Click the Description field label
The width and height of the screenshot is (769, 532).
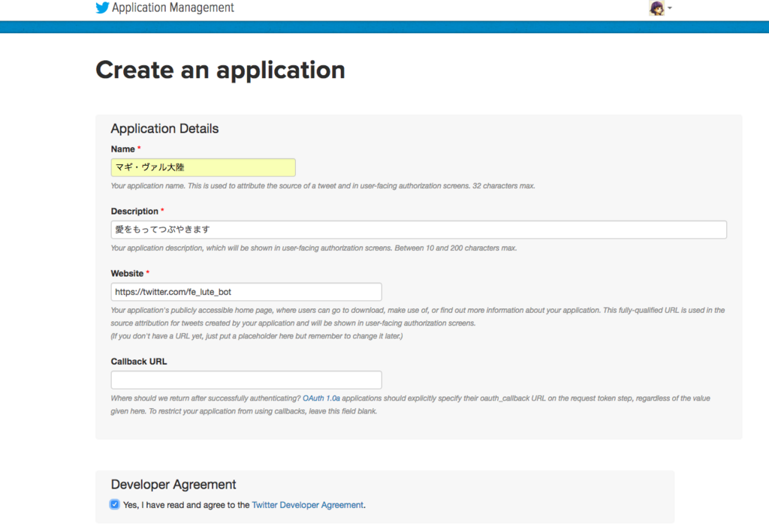click(x=134, y=212)
